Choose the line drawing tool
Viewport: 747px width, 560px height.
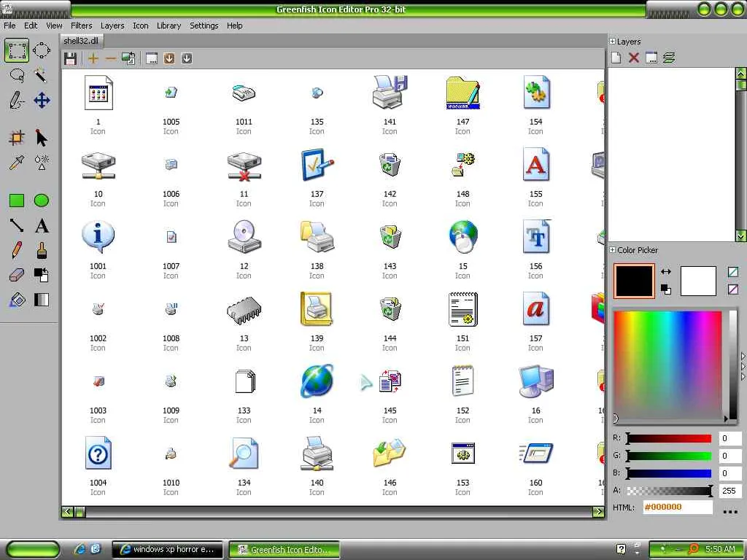click(x=17, y=225)
